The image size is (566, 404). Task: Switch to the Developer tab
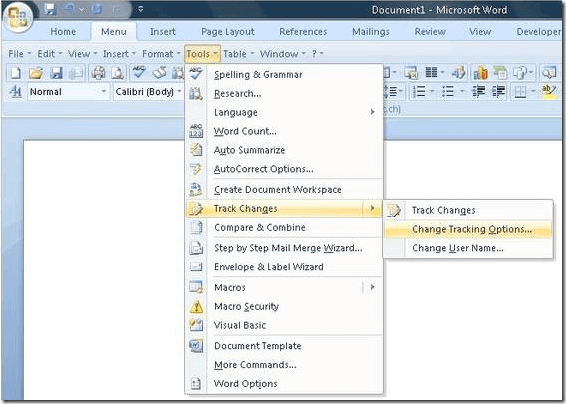pos(539,32)
